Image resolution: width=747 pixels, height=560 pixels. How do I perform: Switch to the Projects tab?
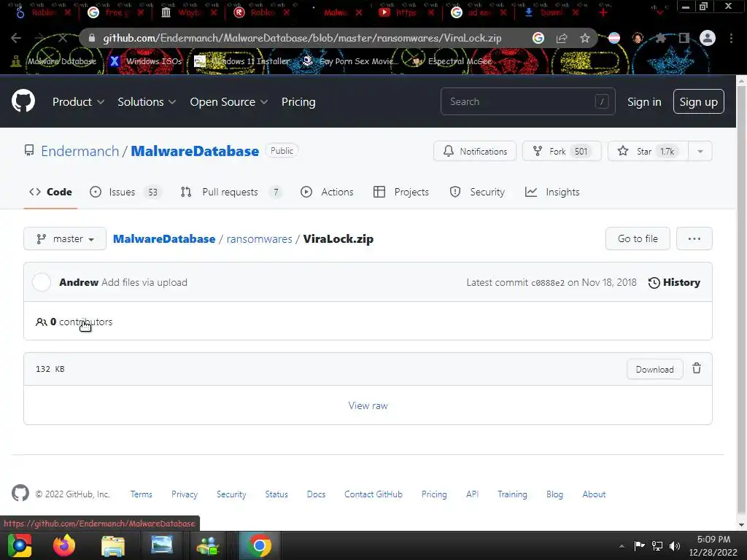point(401,192)
